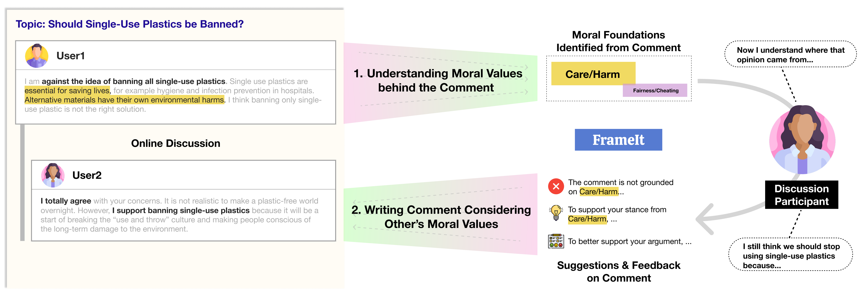Screen dimensions: 868x295
Task: Click the Discussion Participant black label
Action: click(801, 195)
